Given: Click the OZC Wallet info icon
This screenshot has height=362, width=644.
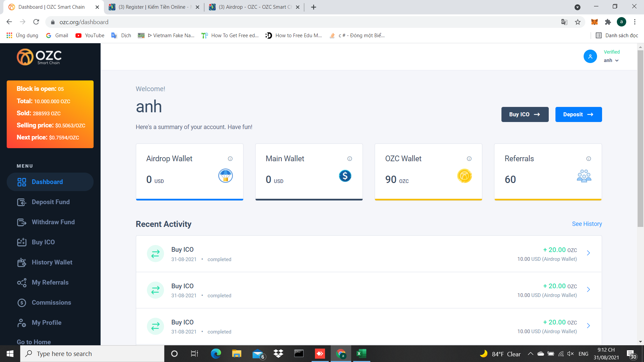Looking at the screenshot, I should coord(469,159).
